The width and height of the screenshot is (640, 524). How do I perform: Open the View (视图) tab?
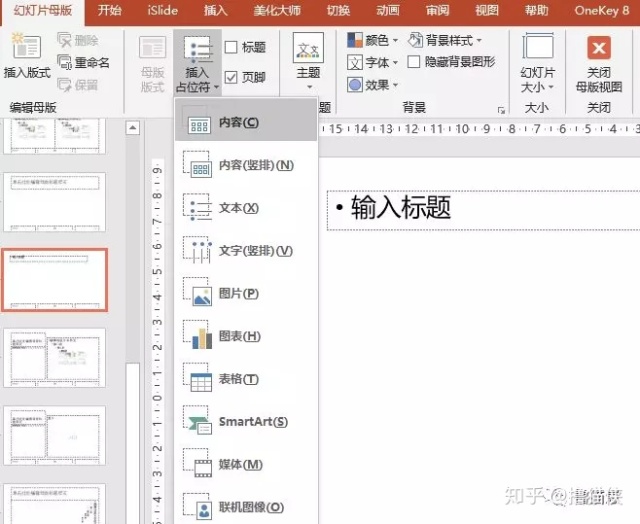click(487, 11)
